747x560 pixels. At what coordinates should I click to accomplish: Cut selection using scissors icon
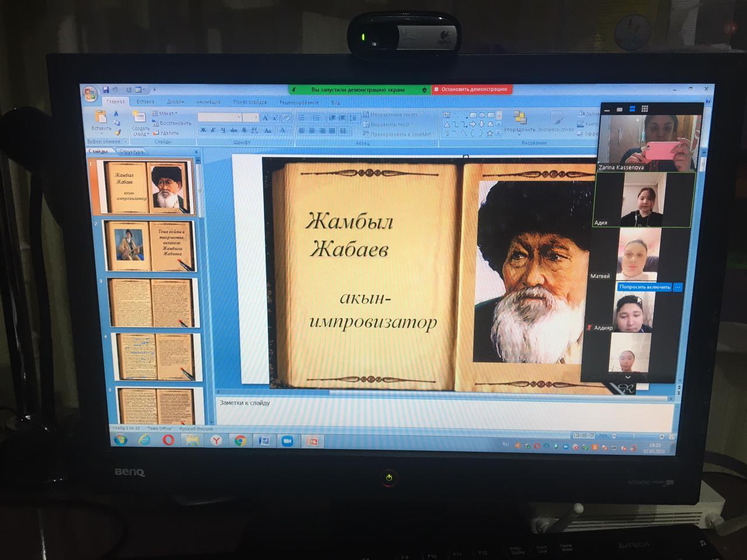[116, 113]
